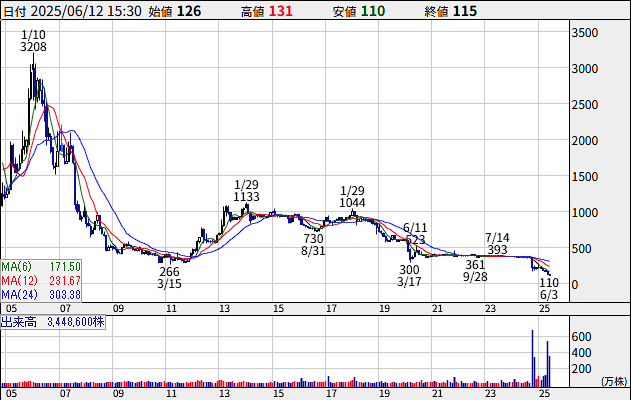Click the 7/14 393 high label
The image size is (631, 400).
tap(497, 243)
